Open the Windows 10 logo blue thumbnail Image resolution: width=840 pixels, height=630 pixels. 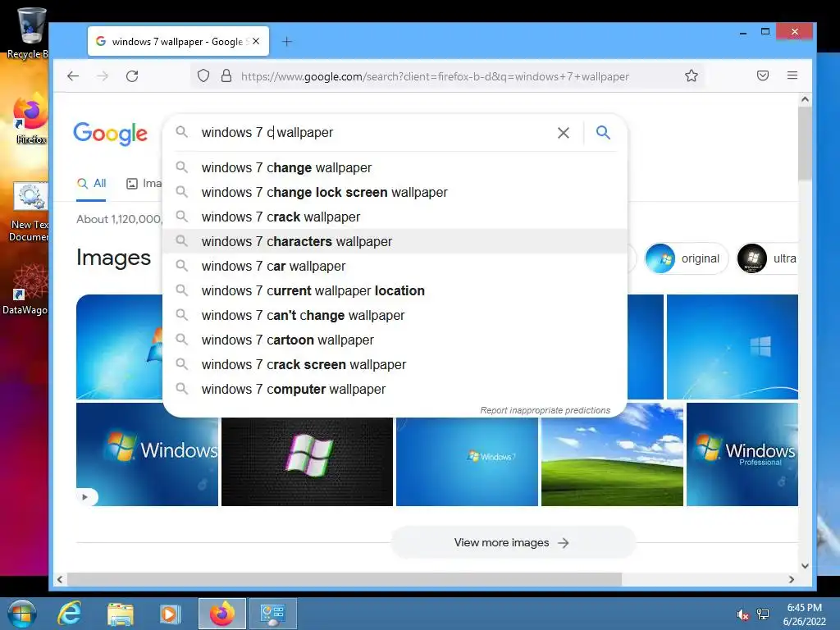[733, 347]
